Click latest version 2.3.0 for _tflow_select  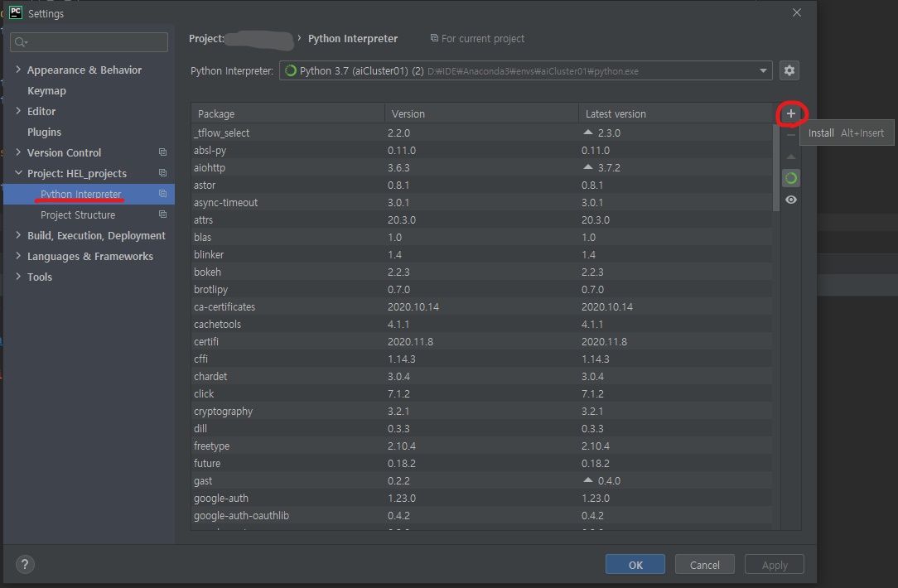click(x=609, y=133)
